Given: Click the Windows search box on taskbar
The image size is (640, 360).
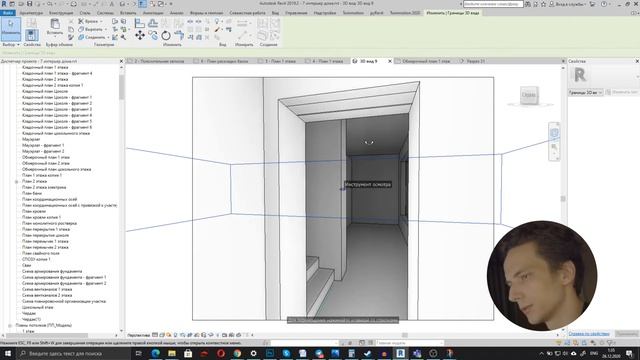Looking at the screenshot, I should point(73,353).
